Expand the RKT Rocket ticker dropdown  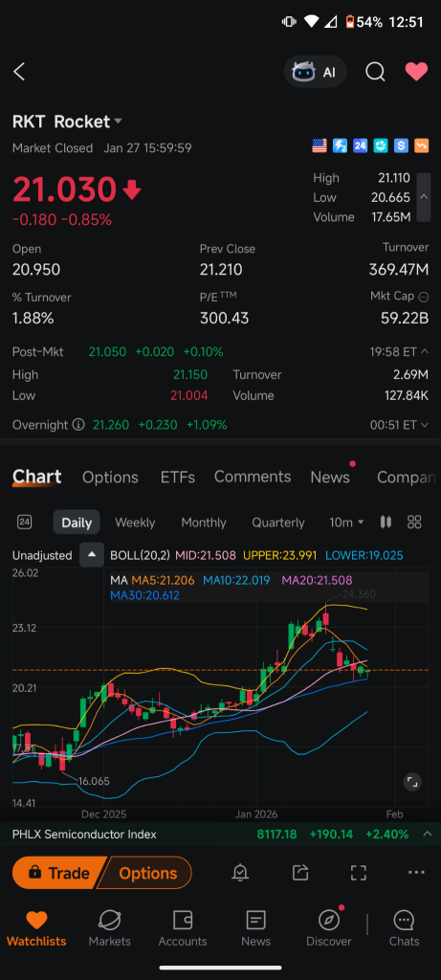(118, 122)
